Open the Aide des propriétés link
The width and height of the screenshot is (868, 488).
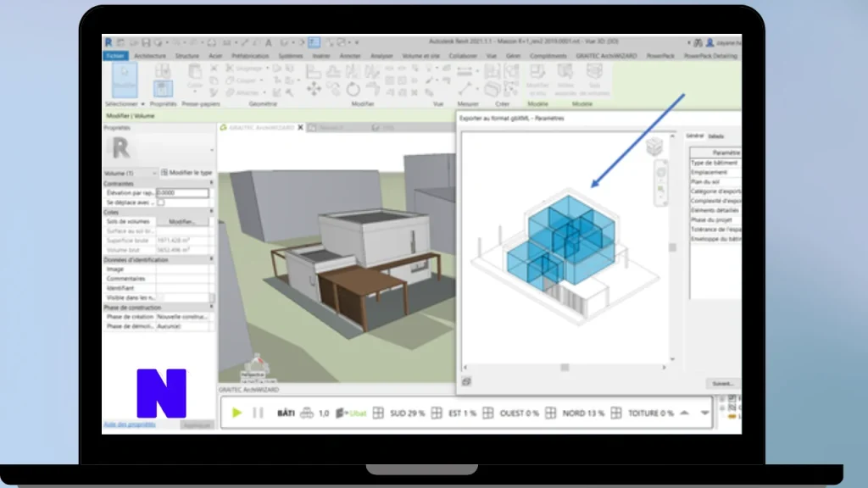tap(130, 424)
